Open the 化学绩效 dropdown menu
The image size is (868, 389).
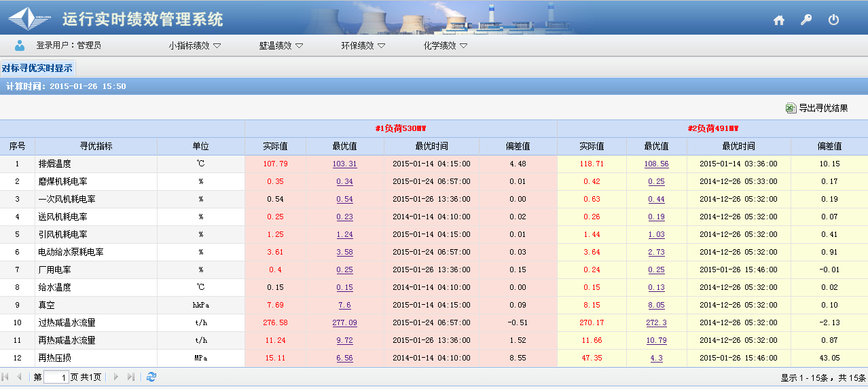446,46
